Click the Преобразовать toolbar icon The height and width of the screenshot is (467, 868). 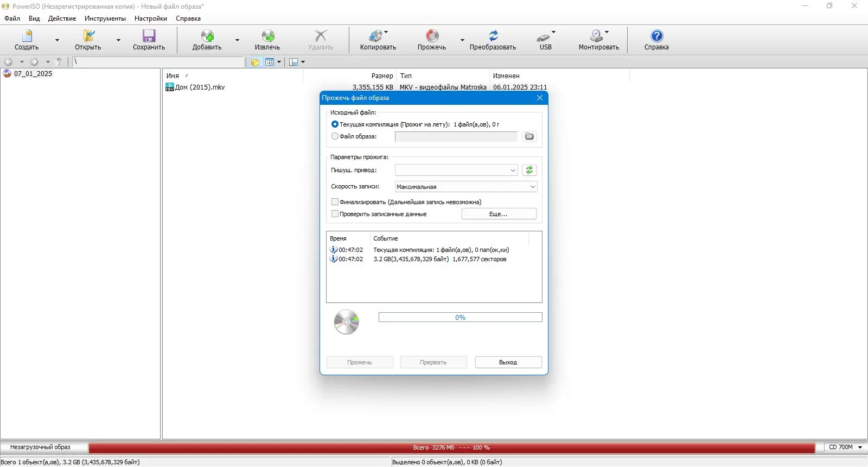coord(493,36)
